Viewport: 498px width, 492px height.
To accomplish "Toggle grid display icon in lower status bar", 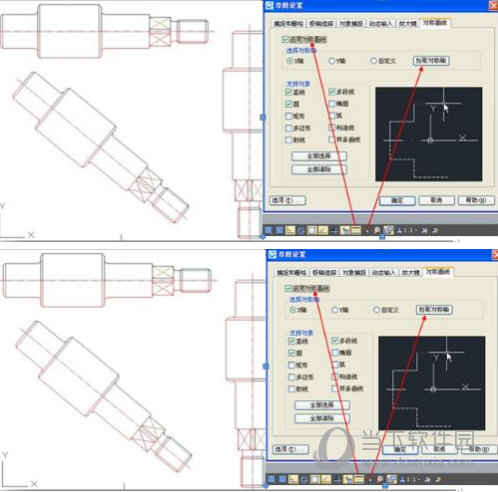I will [x=283, y=479].
